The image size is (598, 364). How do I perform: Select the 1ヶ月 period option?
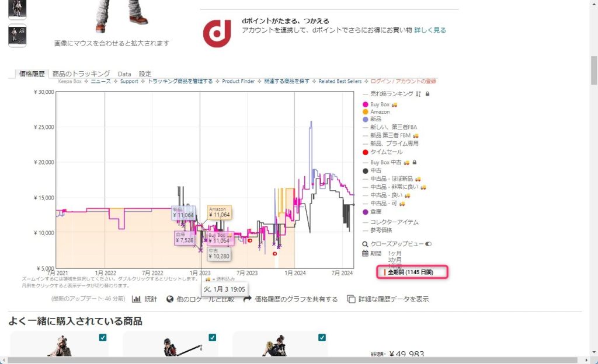tap(395, 254)
